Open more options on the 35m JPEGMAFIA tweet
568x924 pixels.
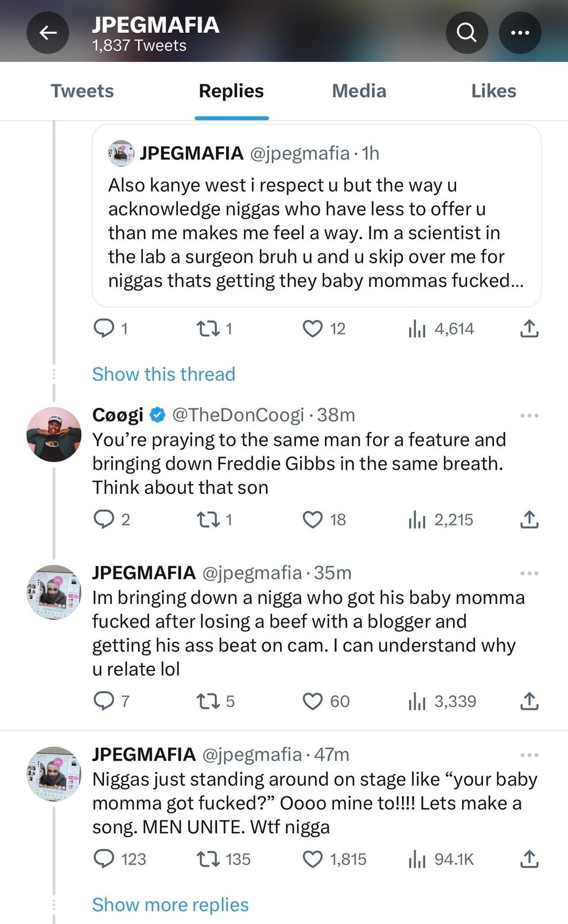pos(528,572)
